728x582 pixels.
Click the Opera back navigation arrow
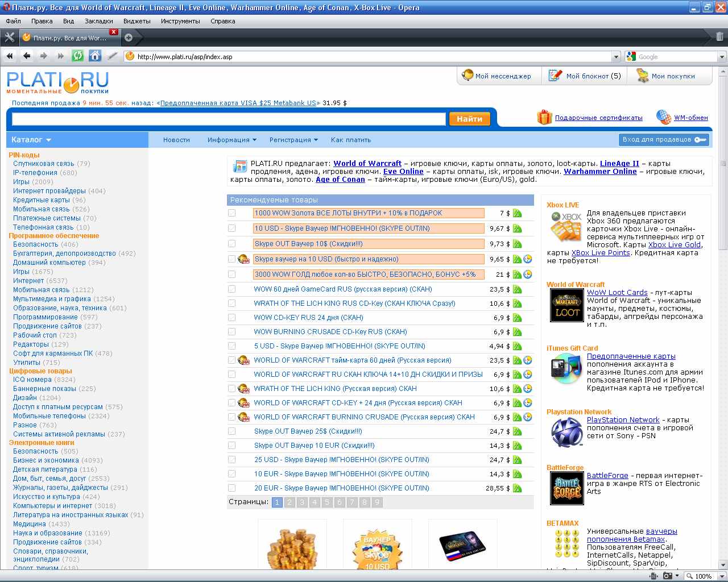pos(27,56)
